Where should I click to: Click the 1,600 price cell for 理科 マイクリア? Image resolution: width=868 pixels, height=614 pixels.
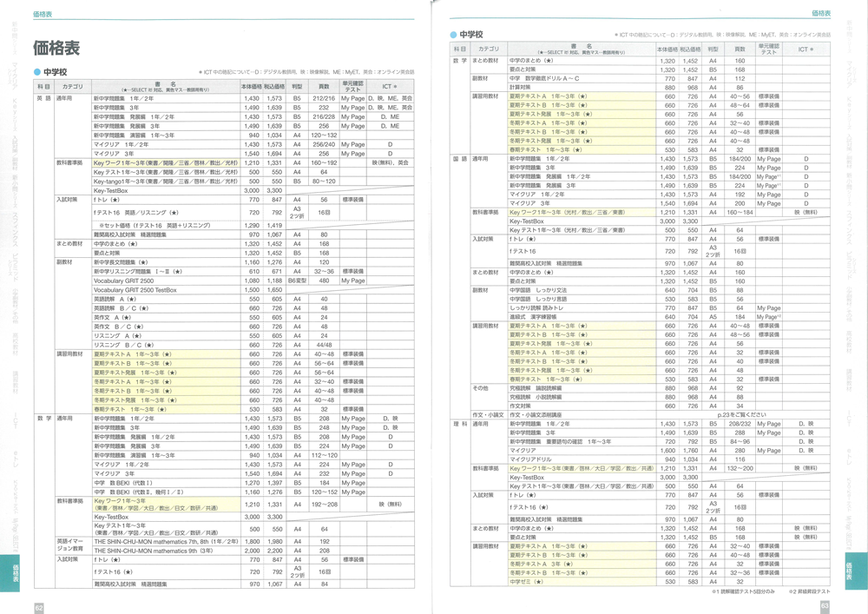coord(667,451)
